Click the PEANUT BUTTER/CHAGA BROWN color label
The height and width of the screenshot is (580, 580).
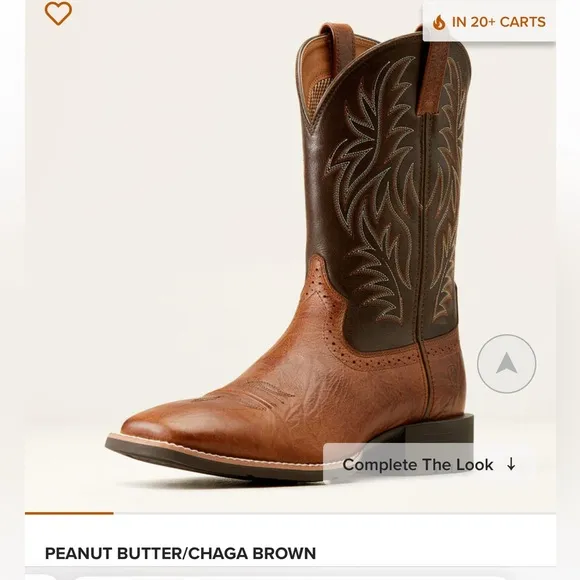point(181,553)
